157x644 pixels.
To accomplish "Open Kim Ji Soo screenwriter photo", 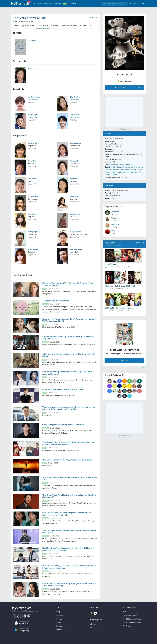I will [x=20, y=75].
